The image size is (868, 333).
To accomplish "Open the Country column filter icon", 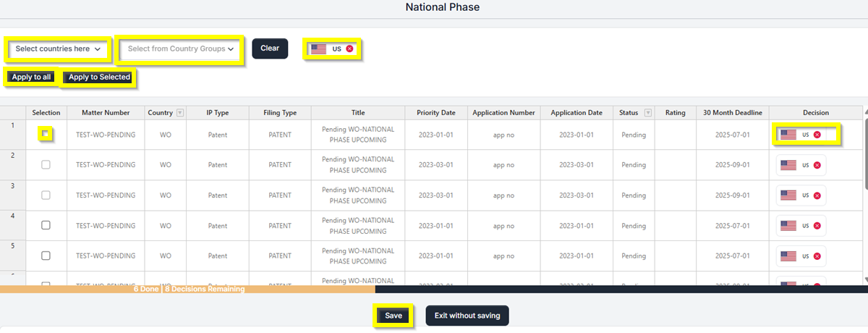I will pyautogui.click(x=180, y=113).
